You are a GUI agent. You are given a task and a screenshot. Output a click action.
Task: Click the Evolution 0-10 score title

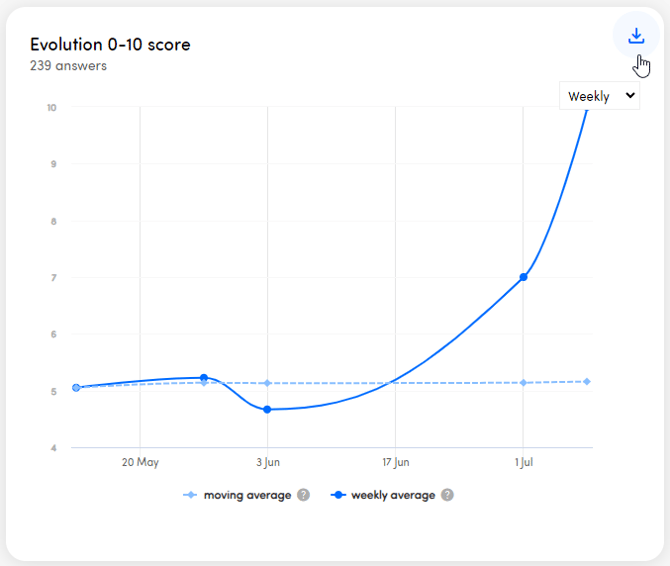tap(110, 44)
